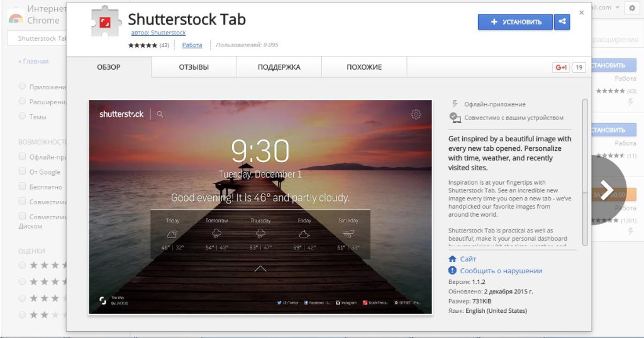Click the five-star rating (43) under title

(148, 45)
